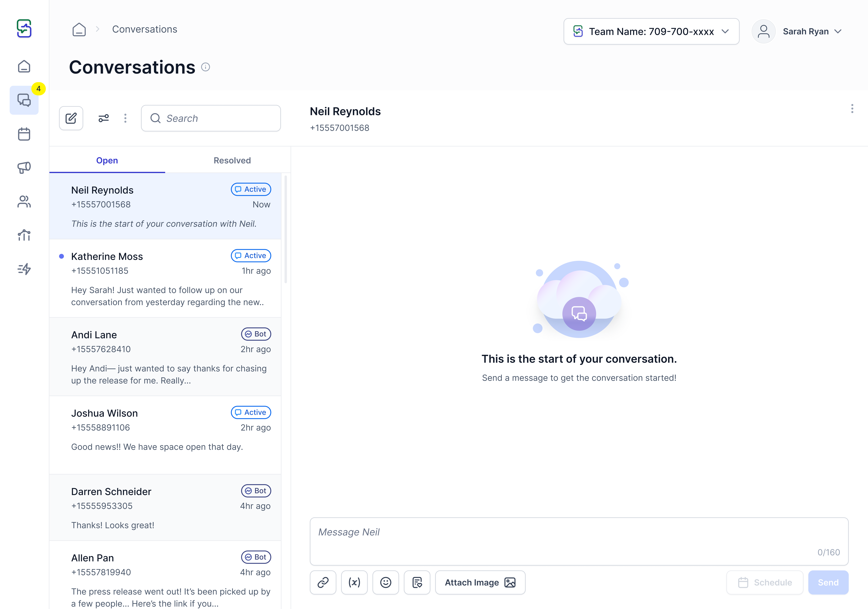Screen dimensions: 868x609
Task: Open Campaigns megaphone icon in sidebar
Action: click(x=24, y=168)
